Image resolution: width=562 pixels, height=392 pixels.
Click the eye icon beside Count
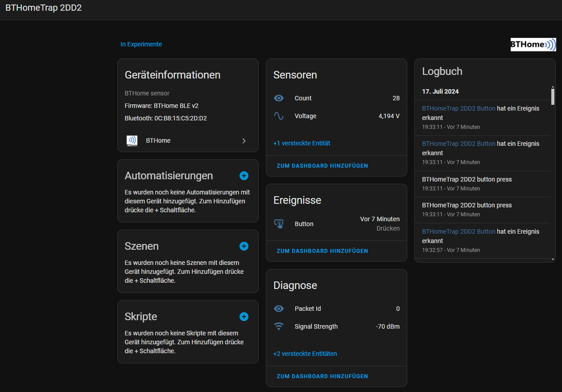pos(279,98)
